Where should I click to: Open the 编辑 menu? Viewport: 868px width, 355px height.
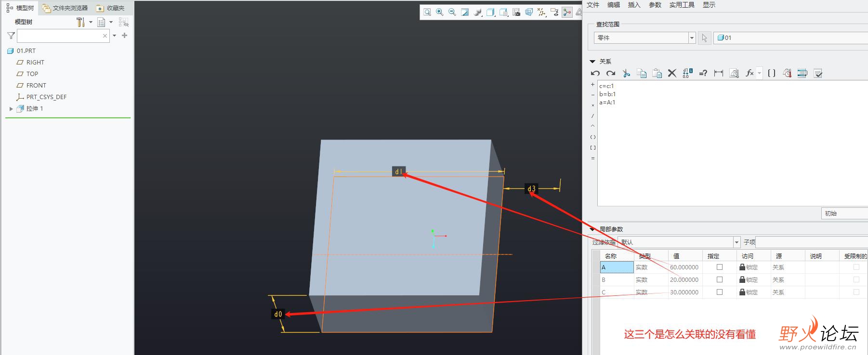pos(614,5)
